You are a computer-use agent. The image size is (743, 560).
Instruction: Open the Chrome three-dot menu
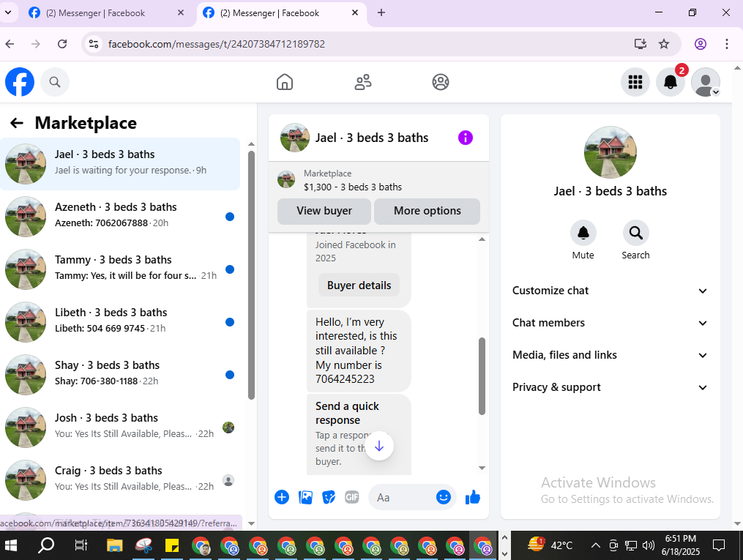pos(726,44)
